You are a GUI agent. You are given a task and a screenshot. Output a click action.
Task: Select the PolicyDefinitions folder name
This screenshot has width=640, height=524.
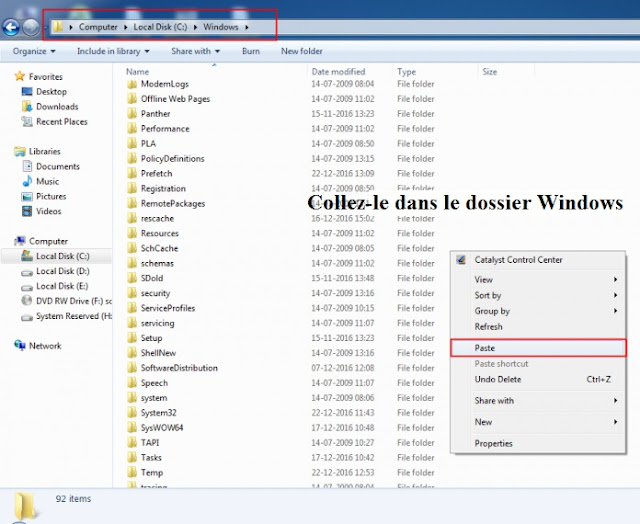(x=172, y=159)
